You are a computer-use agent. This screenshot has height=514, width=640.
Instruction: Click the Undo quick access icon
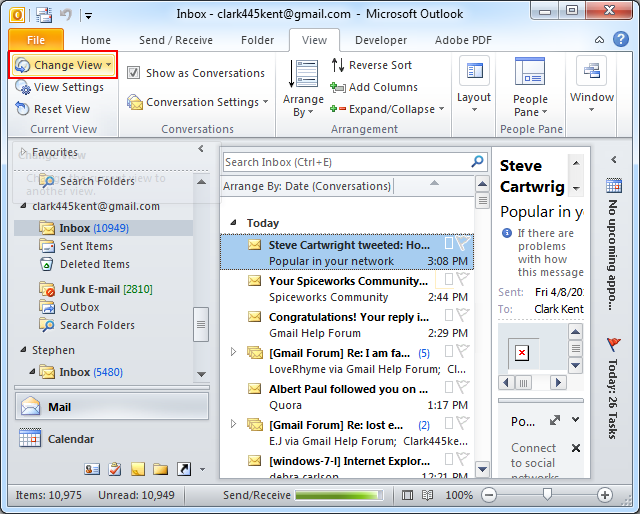point(66,15)
